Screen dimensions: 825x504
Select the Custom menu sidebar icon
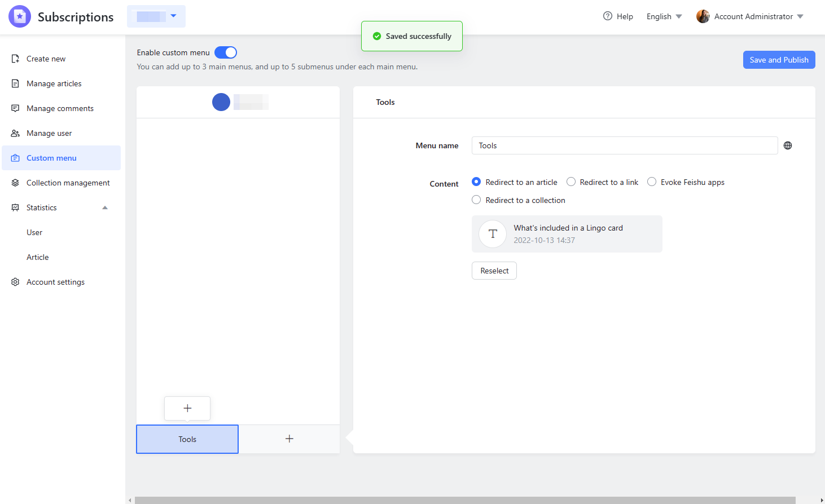pos(15,158)
